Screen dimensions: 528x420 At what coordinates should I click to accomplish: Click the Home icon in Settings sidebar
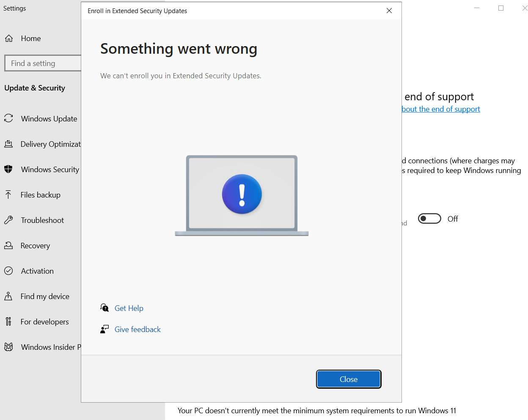(x=9, y=38)
